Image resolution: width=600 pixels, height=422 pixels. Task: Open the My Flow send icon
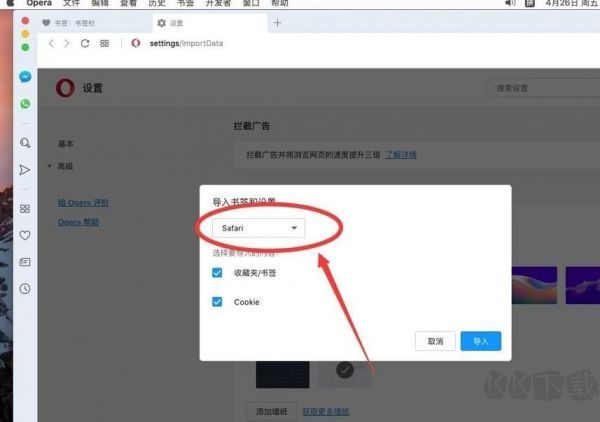[24, 170]
